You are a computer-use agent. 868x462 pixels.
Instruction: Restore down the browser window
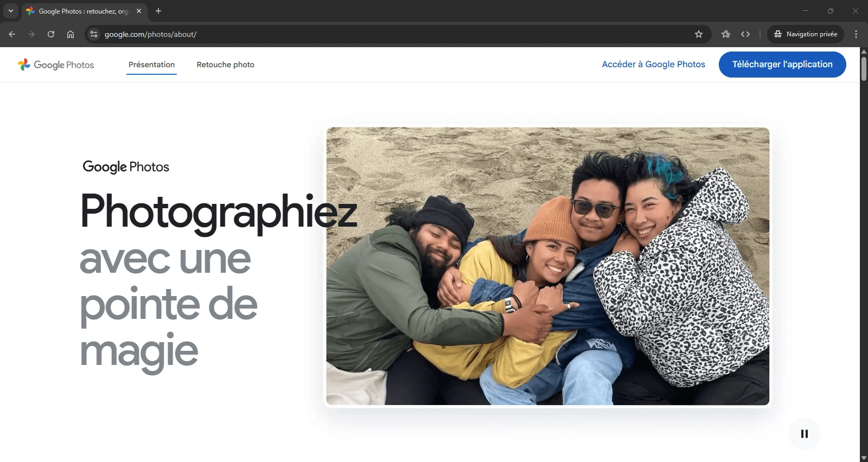click(x=831, y=11)
